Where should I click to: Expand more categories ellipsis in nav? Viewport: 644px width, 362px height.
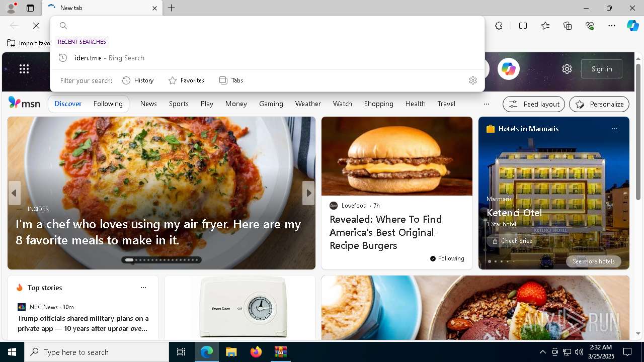coord(486,104)
